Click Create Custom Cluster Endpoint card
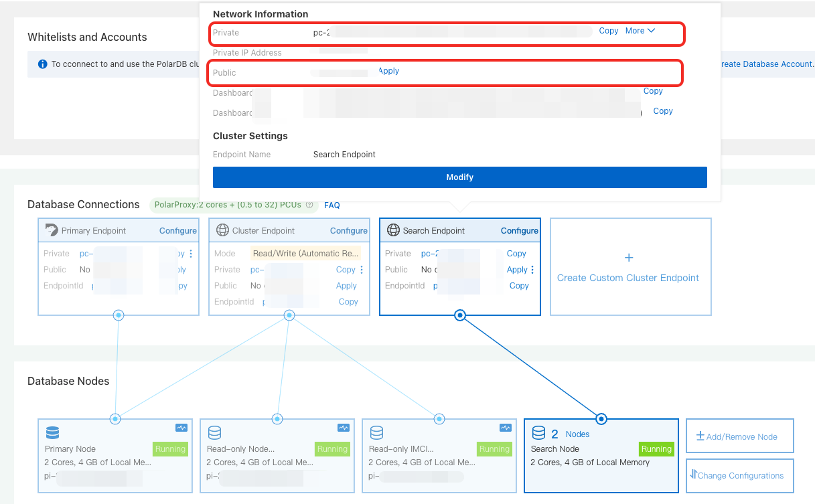This screenshot has height=504, width=815. coord(631,266)
